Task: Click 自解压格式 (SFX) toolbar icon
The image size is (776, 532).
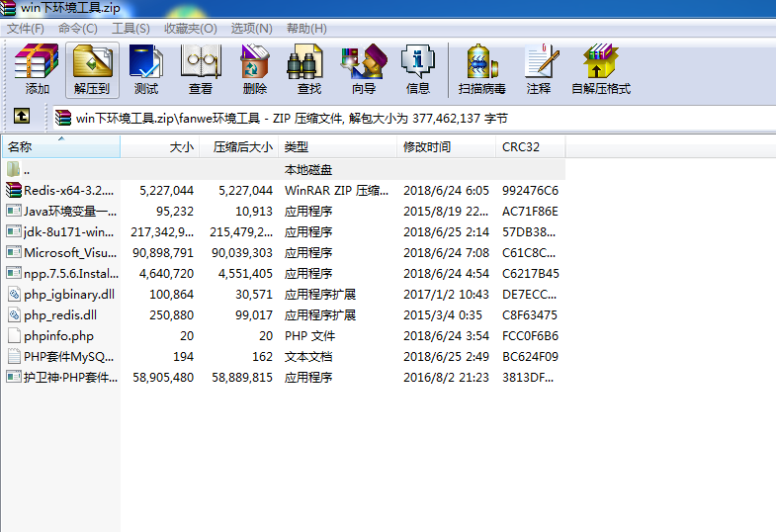Action: tap(601, 69)
